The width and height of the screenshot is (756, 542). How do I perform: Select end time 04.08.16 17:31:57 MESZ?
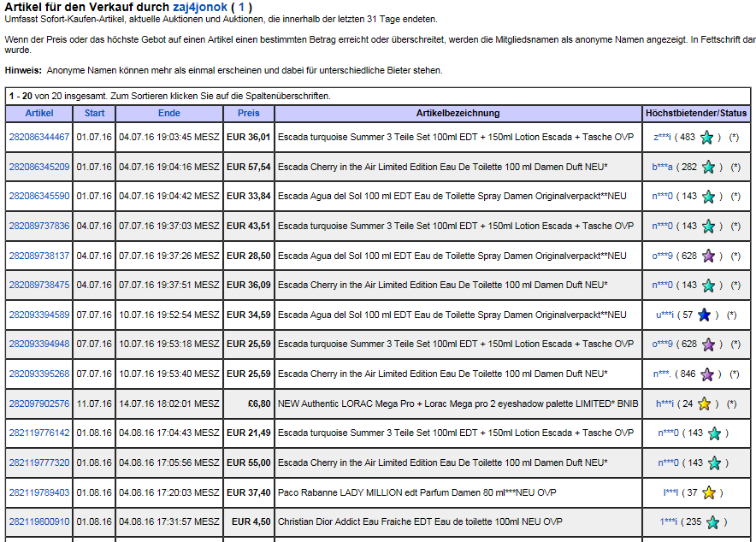pyautogui.click(x=169, y=521)
